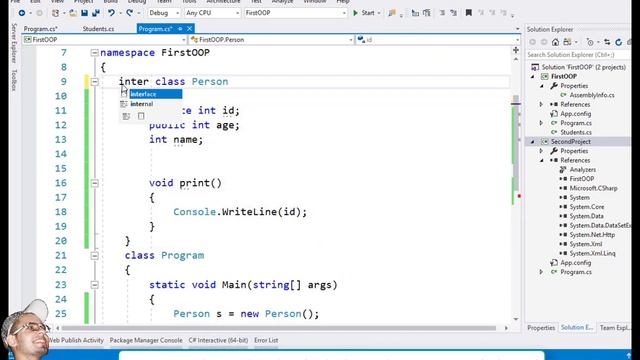Select System.Net.Http reference

pos(592,235)
